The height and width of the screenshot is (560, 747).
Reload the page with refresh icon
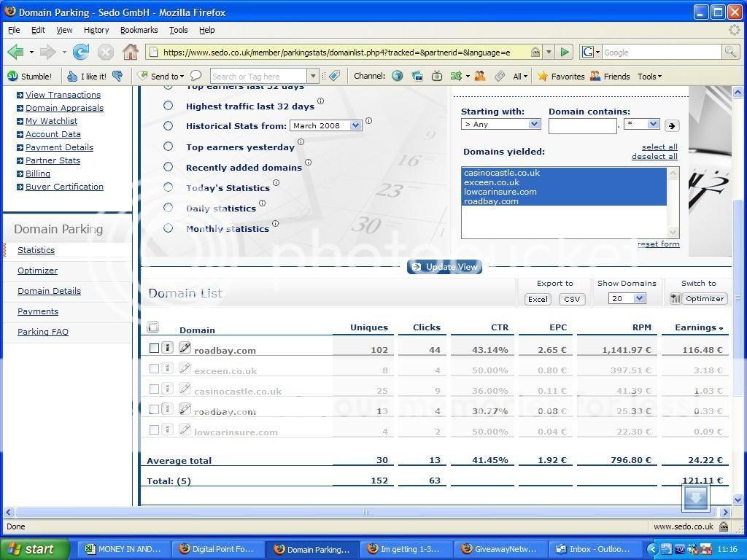tap(81, 52)
